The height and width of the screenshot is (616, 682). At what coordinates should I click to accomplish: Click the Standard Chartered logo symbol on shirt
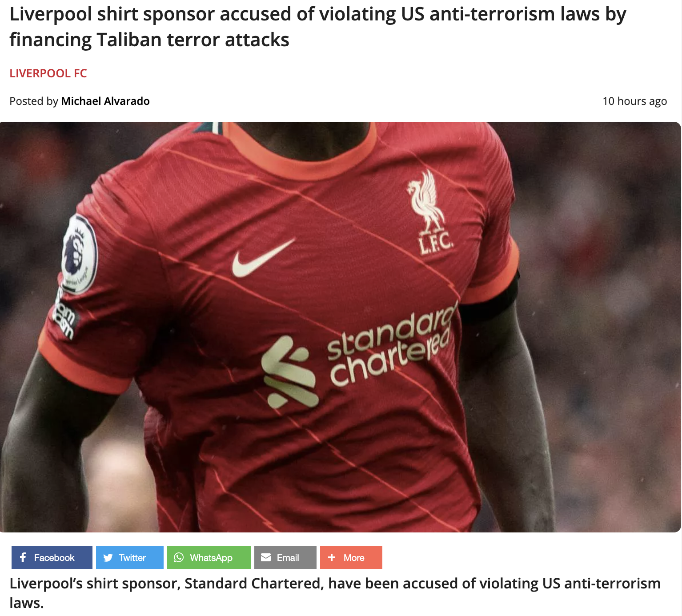tap(289, 372)
